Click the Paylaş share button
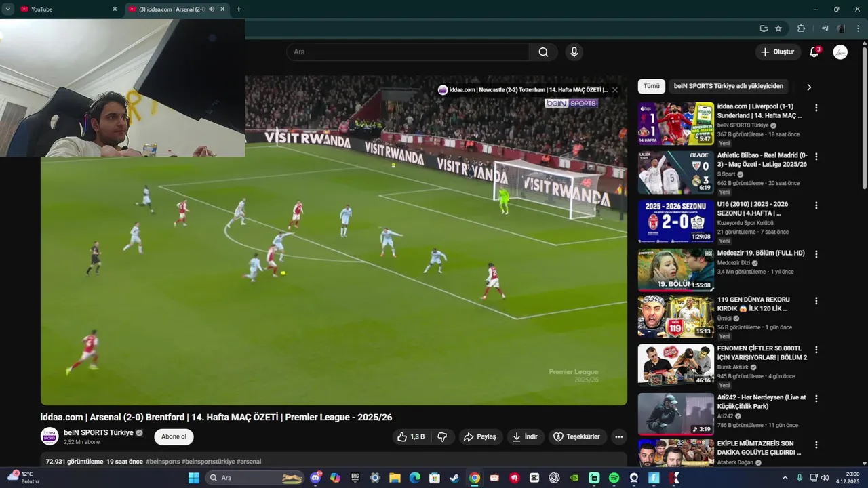The height and width of the screenshot is (488, 868). 481,437
